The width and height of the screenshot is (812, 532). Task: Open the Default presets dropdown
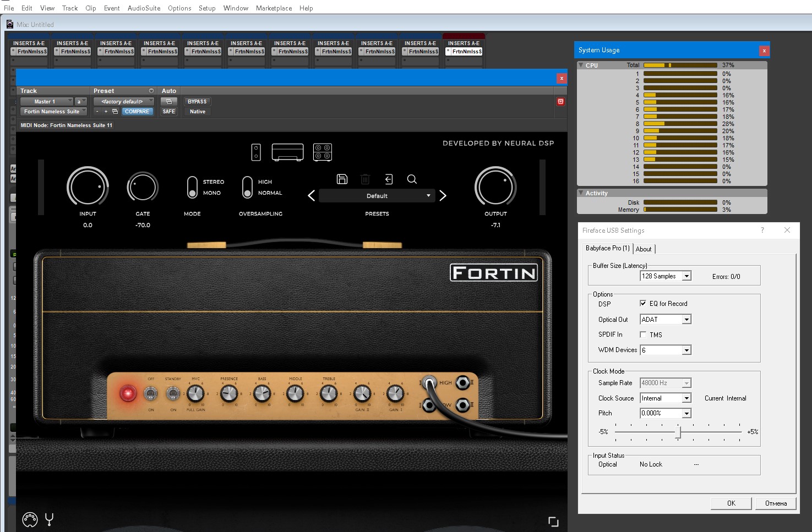tap(377, 196)
